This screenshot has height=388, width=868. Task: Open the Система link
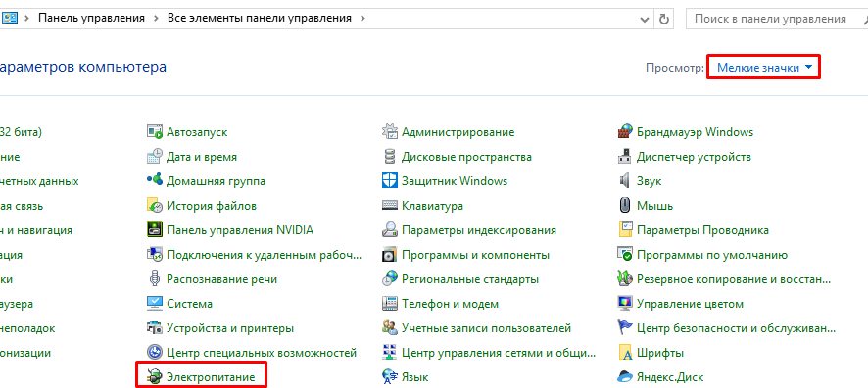[x=189, y=304]
